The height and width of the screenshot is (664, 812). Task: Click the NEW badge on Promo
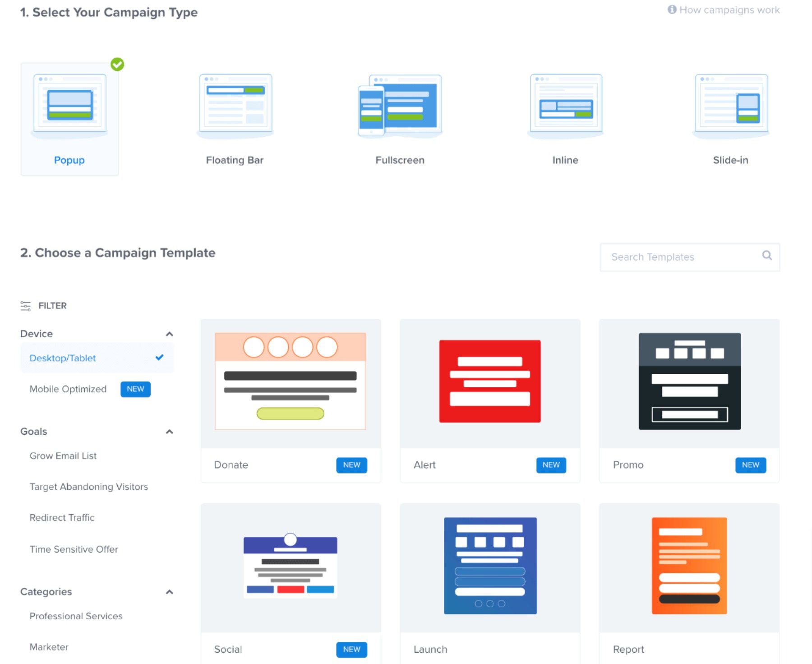(x=751, y=465)
